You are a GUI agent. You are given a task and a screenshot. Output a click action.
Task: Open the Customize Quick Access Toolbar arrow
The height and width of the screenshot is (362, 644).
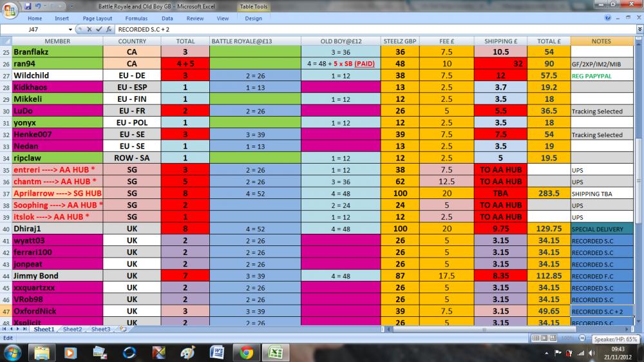click(x=71, y=6)
